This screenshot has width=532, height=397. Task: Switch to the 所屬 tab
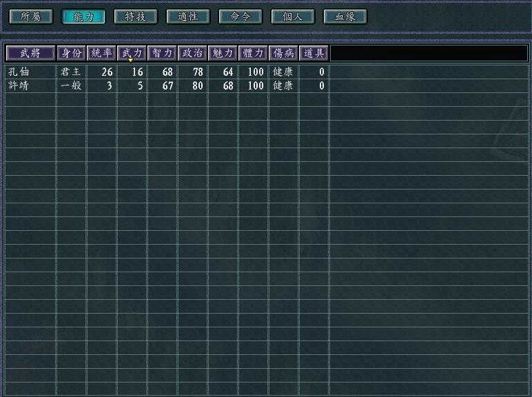click(x=31, y=17)
